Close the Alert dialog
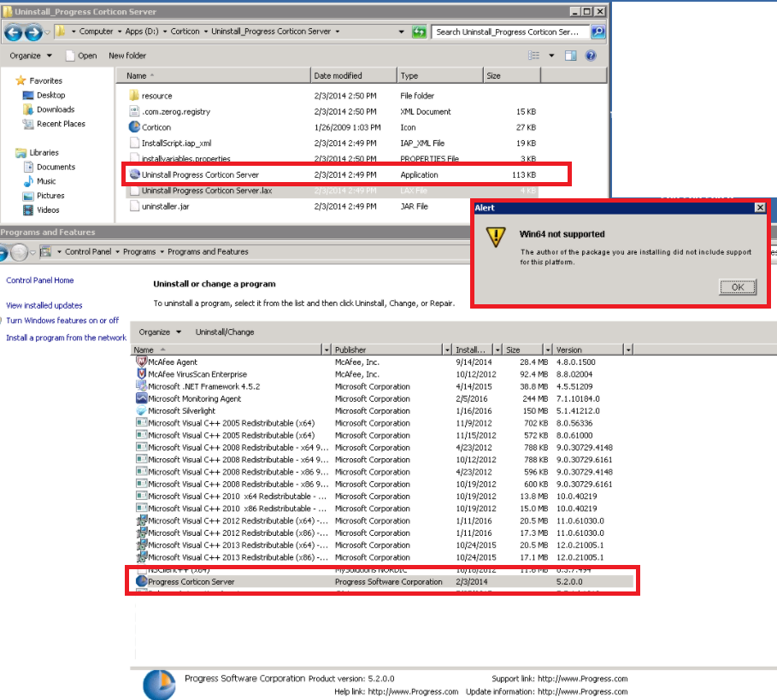This screenshot has width=777, height=700. click(x=760, y=208)
